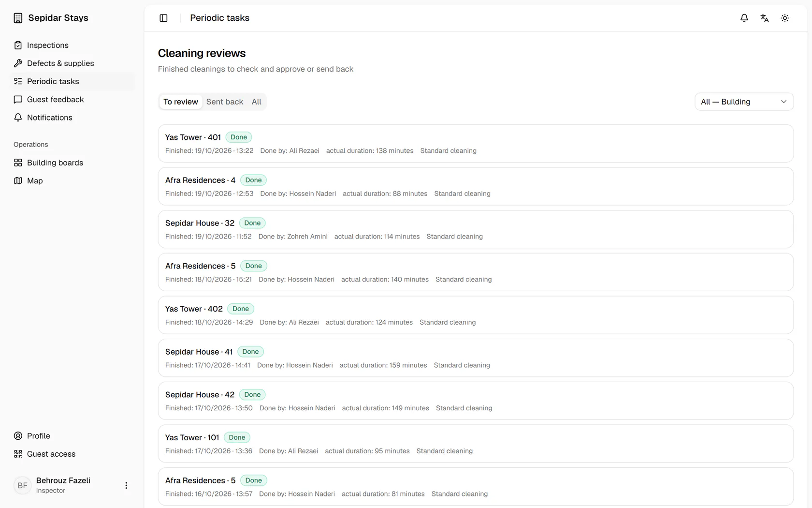Click the BF avatar
Image resolution: width=812 pixels, height=508 pixels.
click(23, 485)
